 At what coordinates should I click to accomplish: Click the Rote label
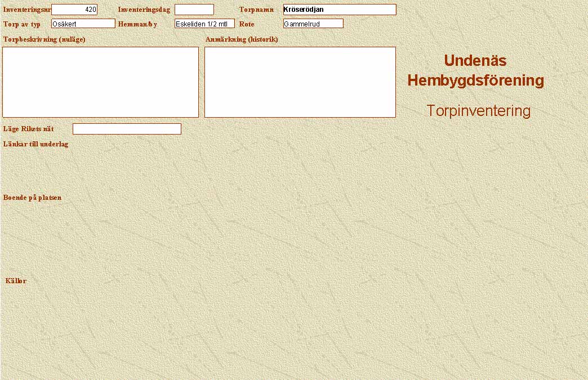[247, 24]
